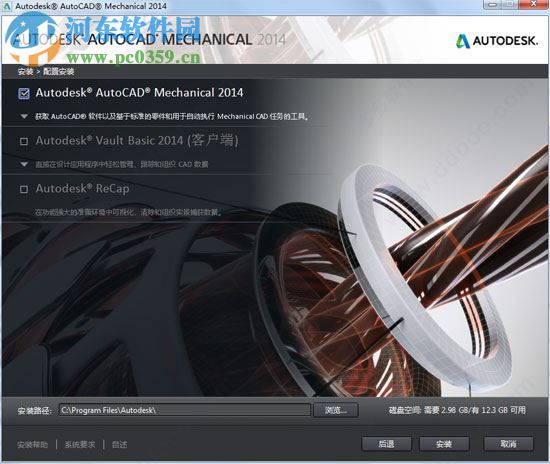This screenshot has height=464, width=550.
Task: Cancel setup with 取消 button
Action: [x=508, y=444]
